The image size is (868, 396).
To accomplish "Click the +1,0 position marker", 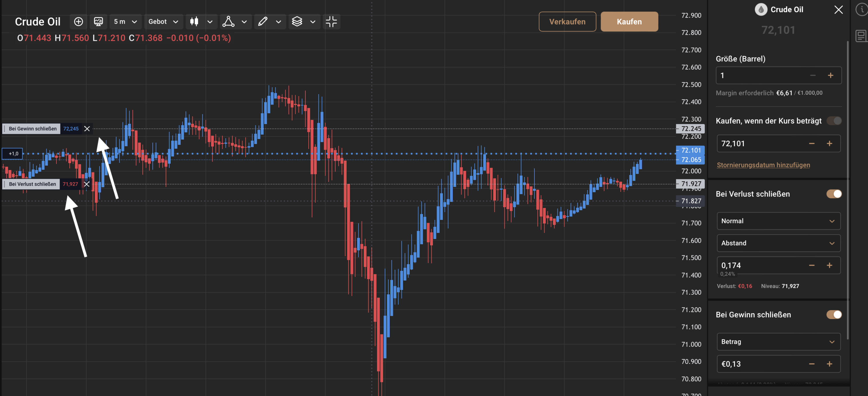I will coord(12,154).
